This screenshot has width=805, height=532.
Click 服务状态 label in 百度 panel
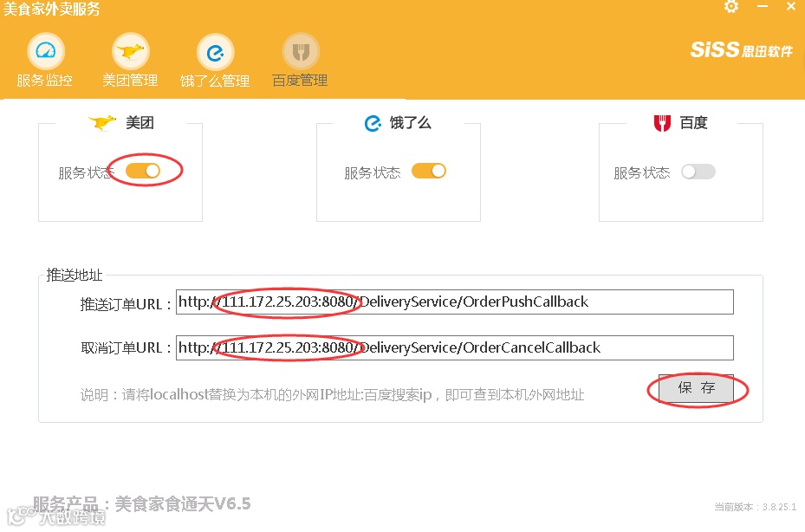click(x=642, y=173)
